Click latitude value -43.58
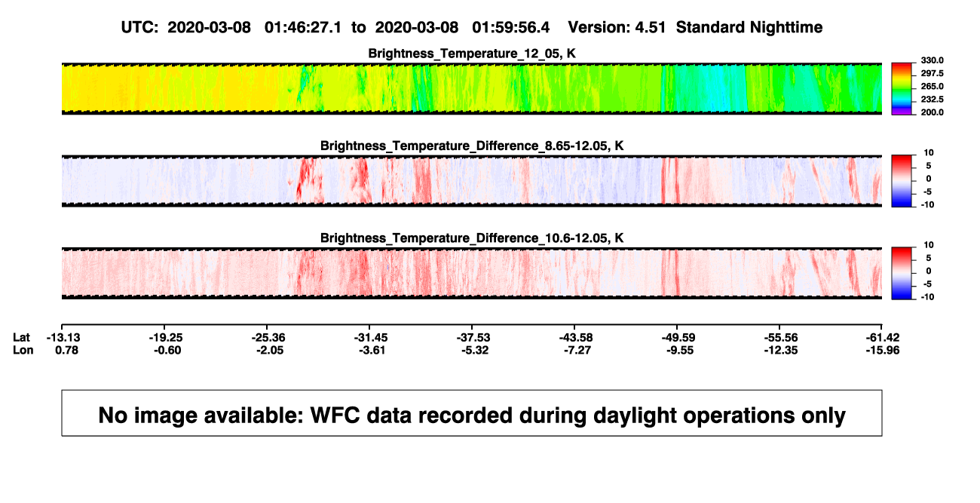The image size is (980, 503). click(577, 337)
